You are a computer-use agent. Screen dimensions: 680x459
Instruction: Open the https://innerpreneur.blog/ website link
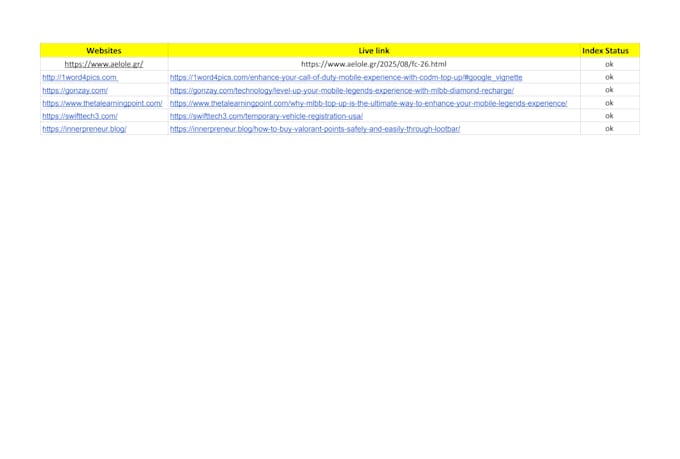pos(84,129)
